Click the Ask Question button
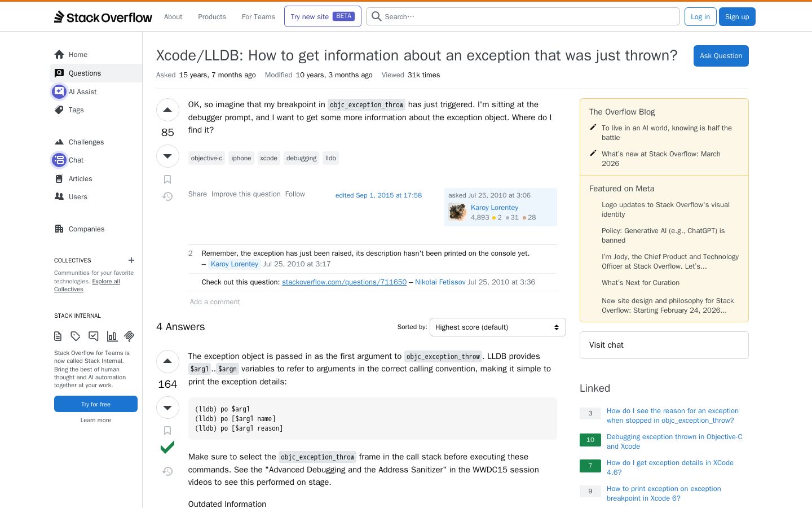This screenshot has width=812, height=508. coord(721,56)
